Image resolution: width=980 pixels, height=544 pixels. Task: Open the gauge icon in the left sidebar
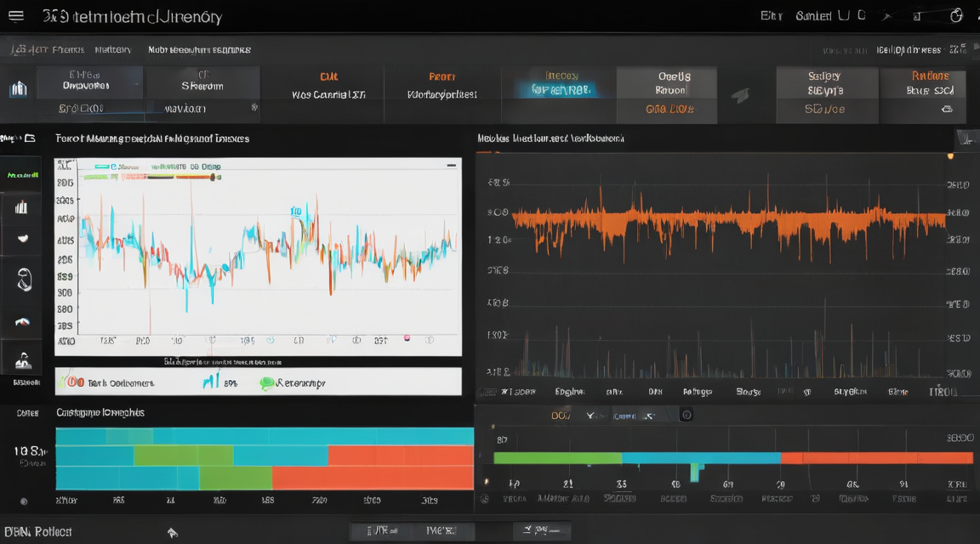tap(22, 322)
